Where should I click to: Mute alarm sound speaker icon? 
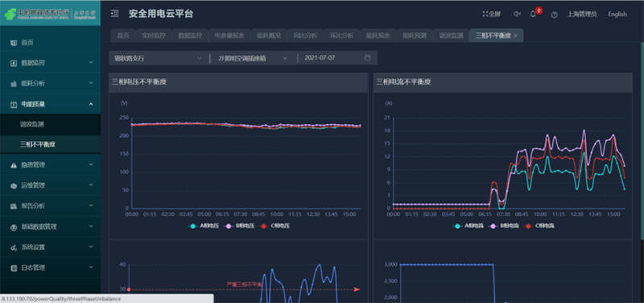tap(517, 14)
